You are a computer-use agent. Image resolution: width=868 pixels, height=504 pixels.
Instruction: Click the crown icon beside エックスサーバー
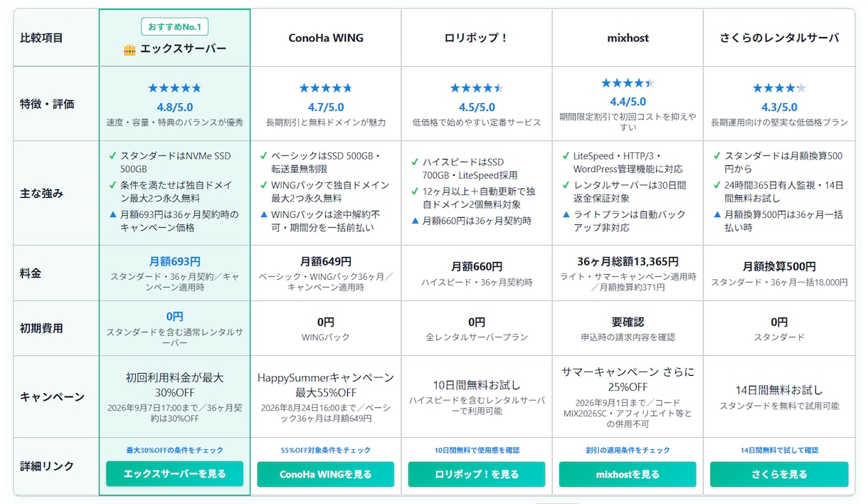[129, 50]
